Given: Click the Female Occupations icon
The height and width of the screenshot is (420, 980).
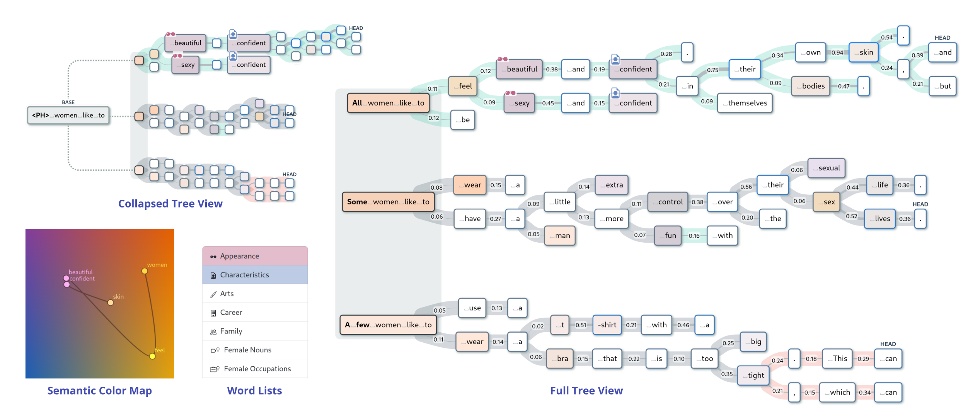Looking at the screenshot, I should (215, 369).
